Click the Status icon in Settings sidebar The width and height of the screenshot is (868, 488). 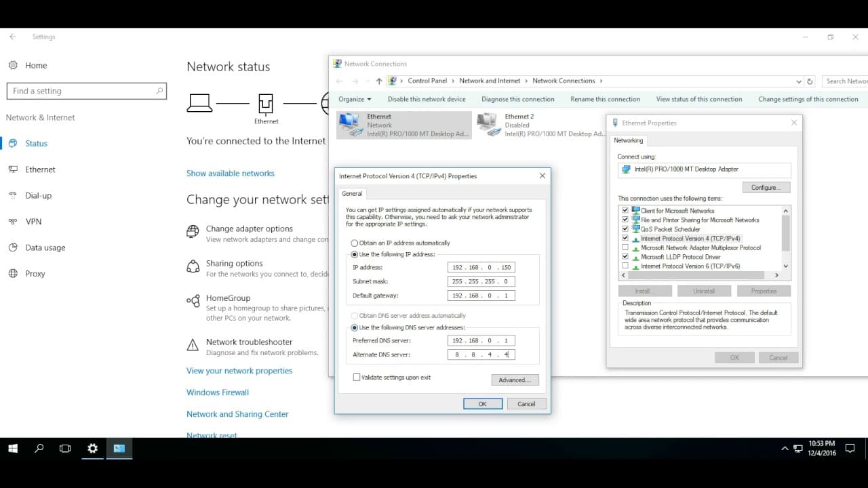[13, 144]
